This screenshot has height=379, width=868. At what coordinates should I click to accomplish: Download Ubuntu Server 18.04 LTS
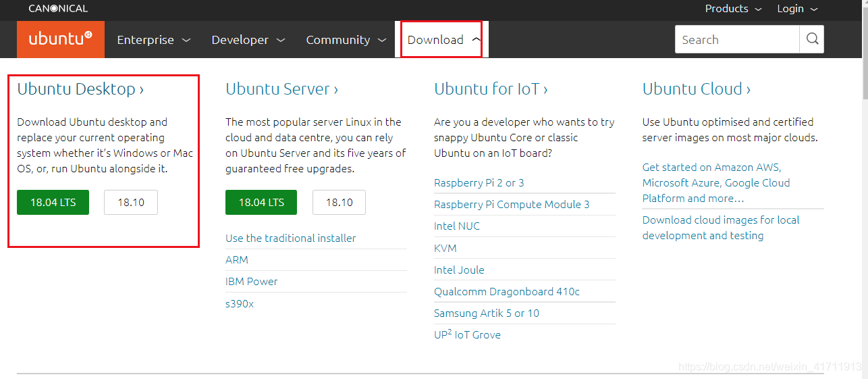pos(261,202)
